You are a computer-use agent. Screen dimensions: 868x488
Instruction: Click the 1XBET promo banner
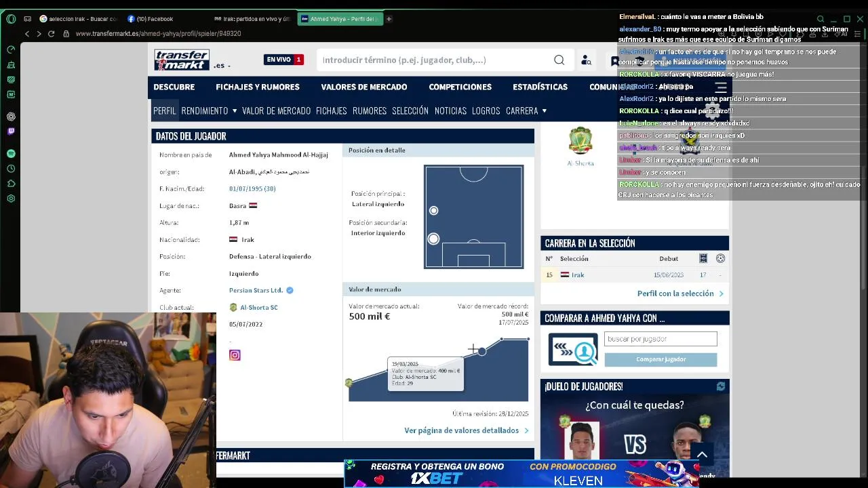[x=521, y=474]
